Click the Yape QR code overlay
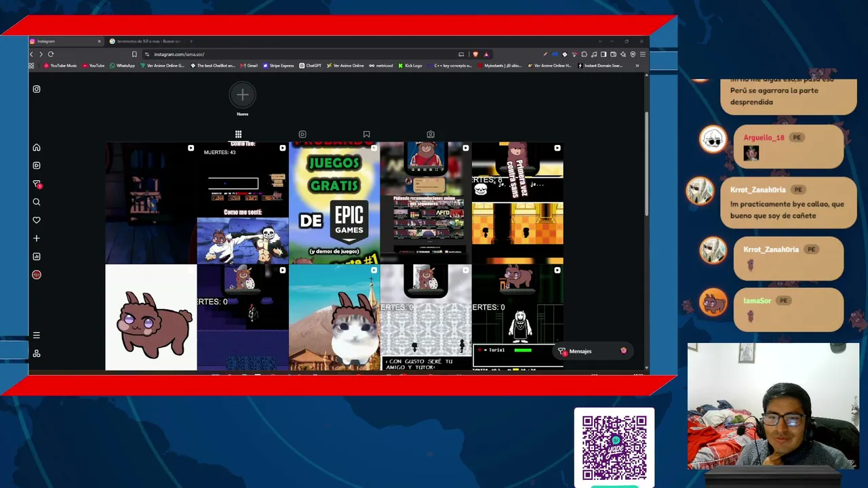 tap(614, 447)
